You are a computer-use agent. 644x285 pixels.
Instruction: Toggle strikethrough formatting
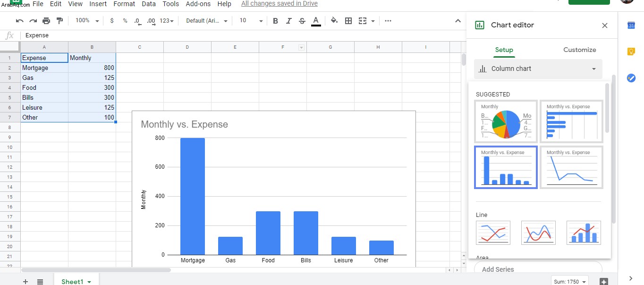point(302,21)
